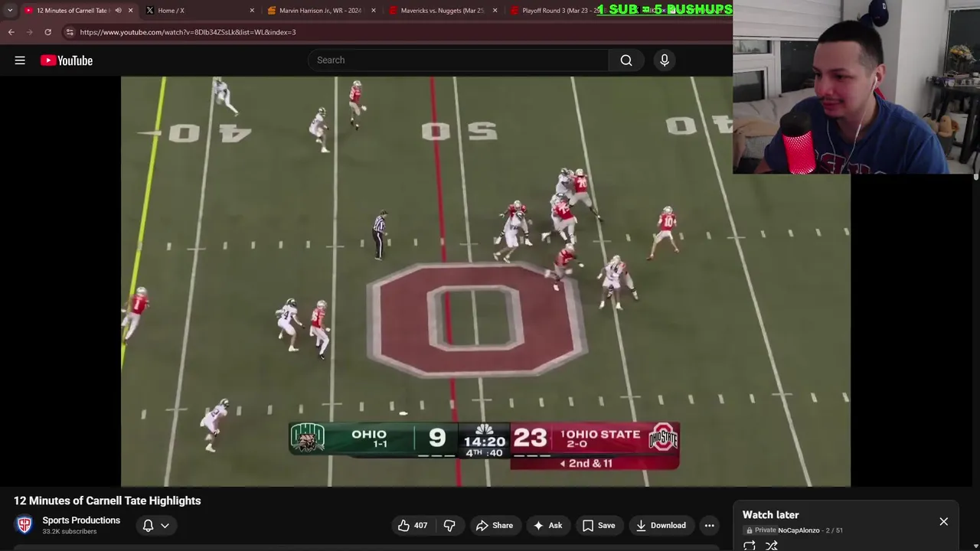
Task: Close the 12 Minutes of Carnell Tate tab
Action: click(x=130, y=11)
